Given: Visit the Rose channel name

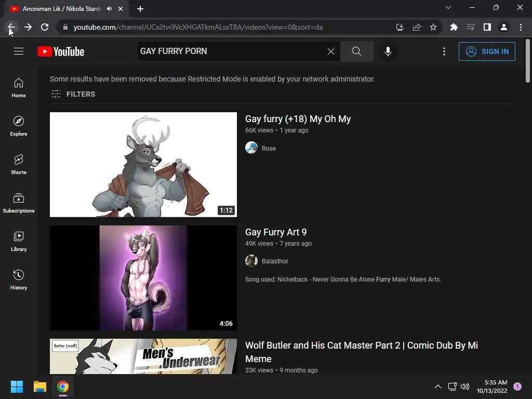Looking at the screenshot, I should point(269,148).
